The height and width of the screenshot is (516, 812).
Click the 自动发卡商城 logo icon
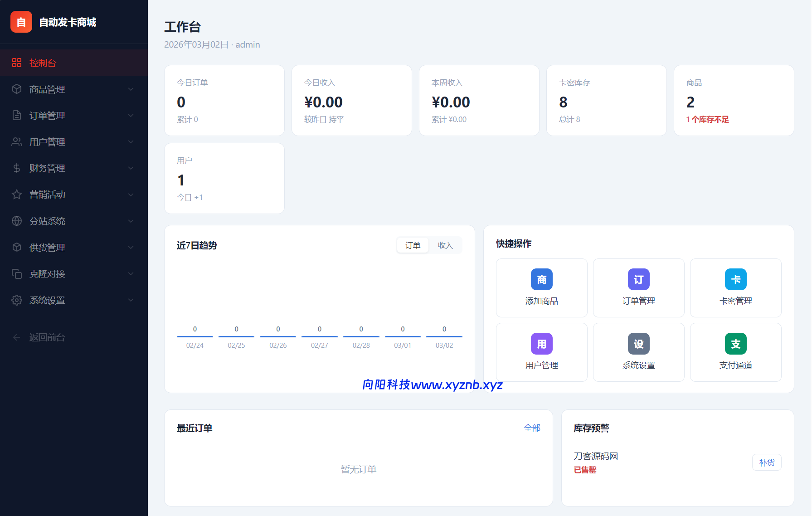21,21
